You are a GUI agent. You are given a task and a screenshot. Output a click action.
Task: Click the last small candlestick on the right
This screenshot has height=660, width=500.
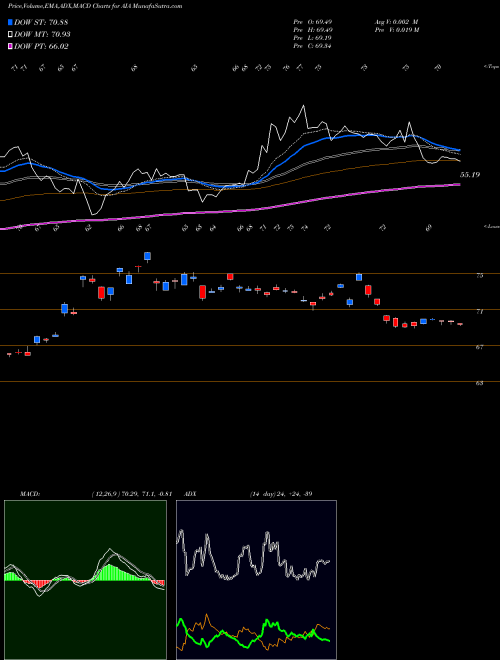(460, 324)
